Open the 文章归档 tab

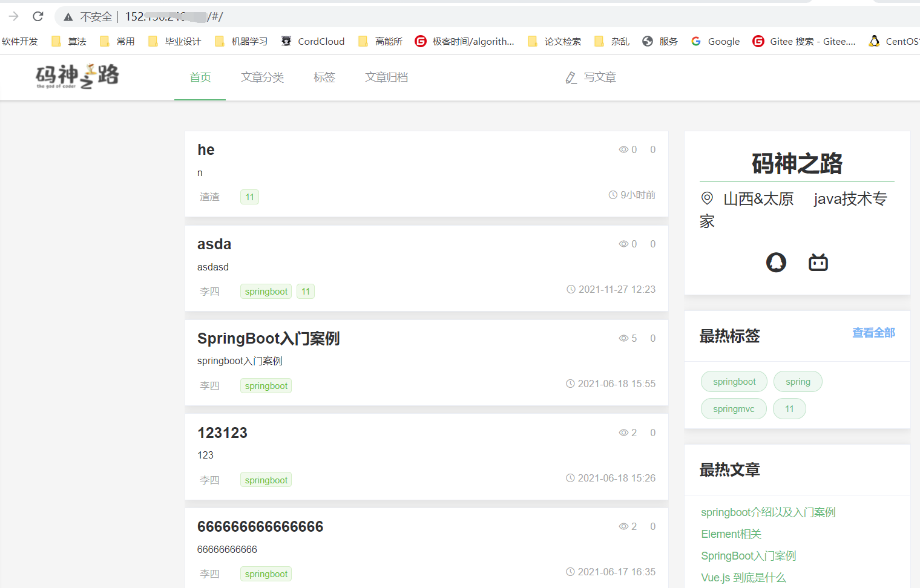(387, 77)
